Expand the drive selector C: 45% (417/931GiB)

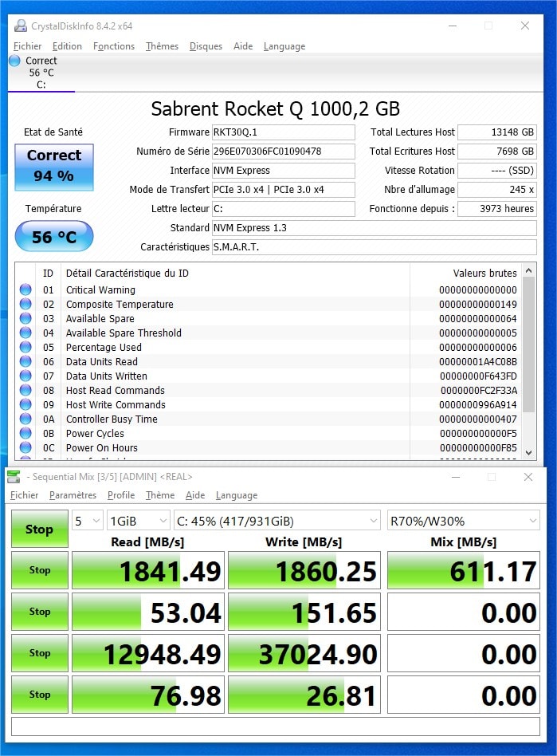277,522
